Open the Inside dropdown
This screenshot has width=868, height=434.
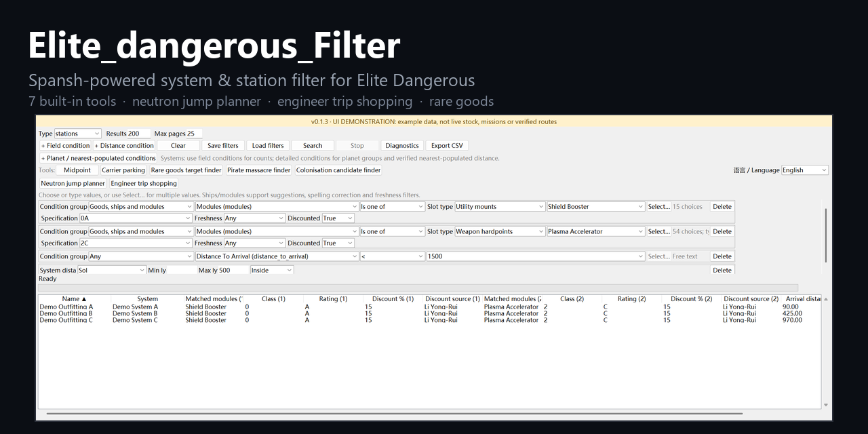point(272,270)
